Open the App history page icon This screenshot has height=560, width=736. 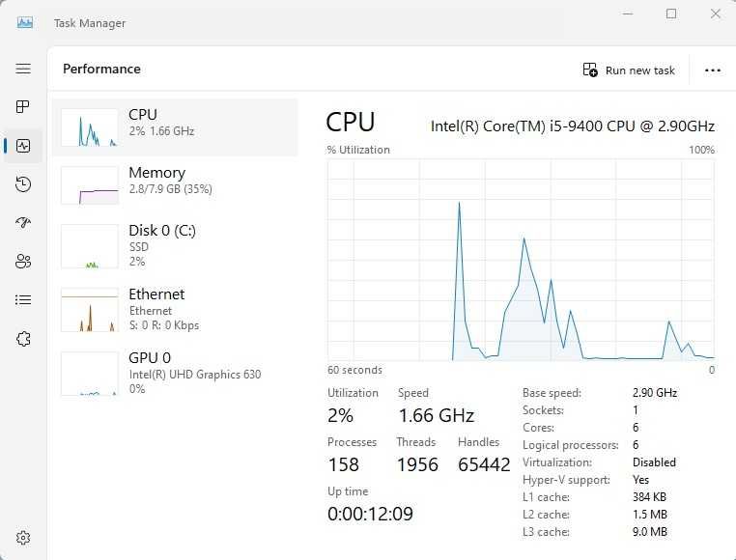coord(23,184)
